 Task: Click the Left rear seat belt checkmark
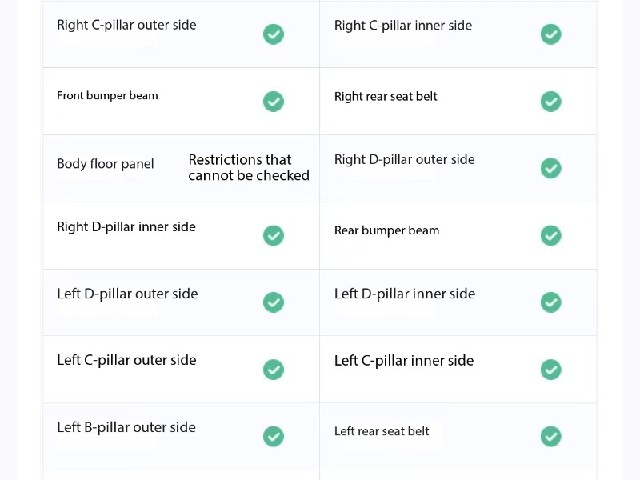(551, 436)
